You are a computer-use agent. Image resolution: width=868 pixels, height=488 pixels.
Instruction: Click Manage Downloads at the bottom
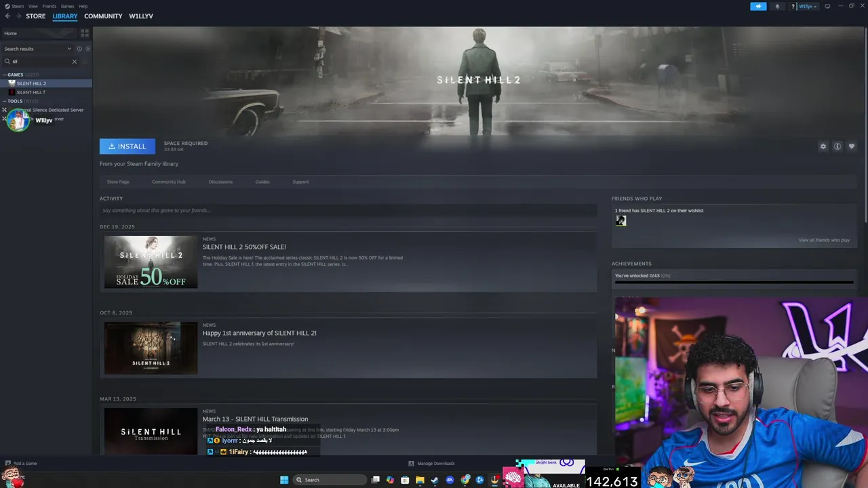tap(435, 464)
